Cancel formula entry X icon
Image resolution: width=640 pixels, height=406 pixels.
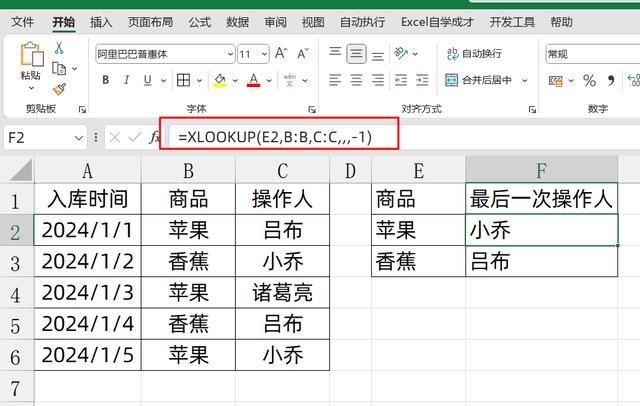pos(115,138)
